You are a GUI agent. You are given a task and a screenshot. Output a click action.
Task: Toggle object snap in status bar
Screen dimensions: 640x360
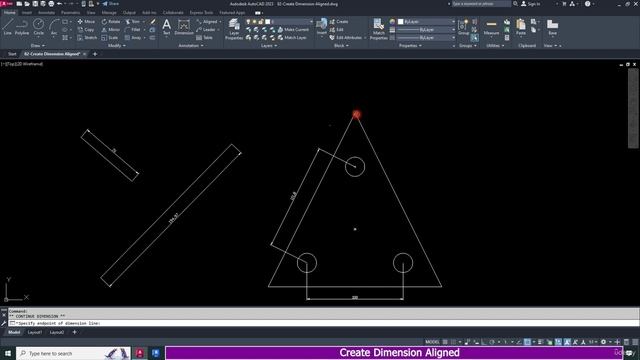(527, 342)
